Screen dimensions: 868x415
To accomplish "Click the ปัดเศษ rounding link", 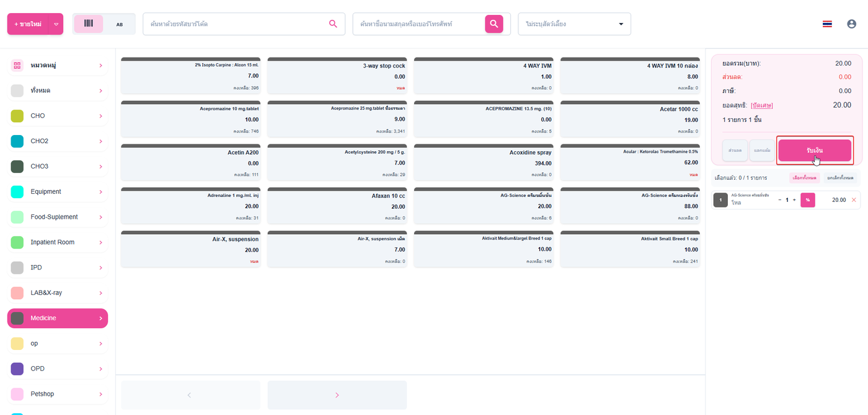I will [762, 105].
